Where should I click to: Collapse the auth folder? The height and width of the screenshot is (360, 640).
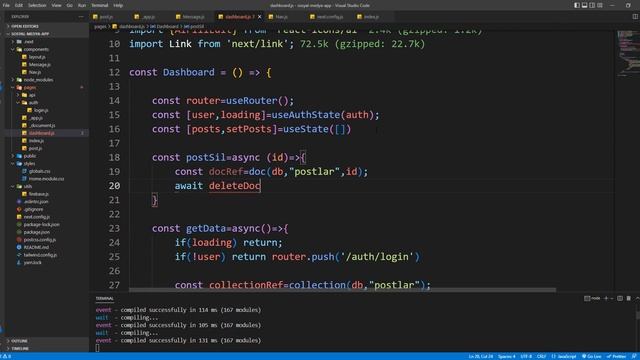pos(33,103)
